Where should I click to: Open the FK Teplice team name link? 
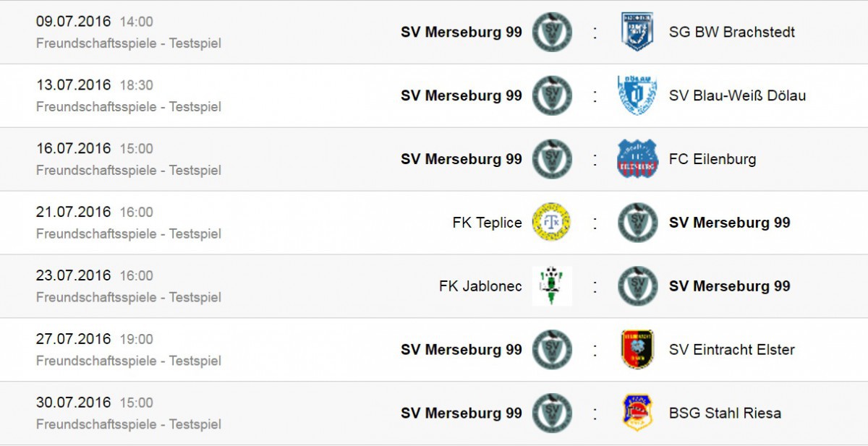[487, 223]
